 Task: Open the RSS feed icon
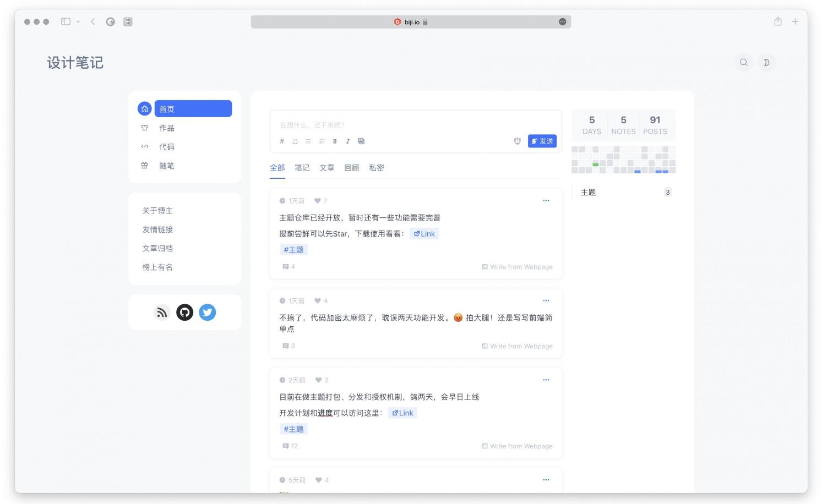[x=162, y=313]
